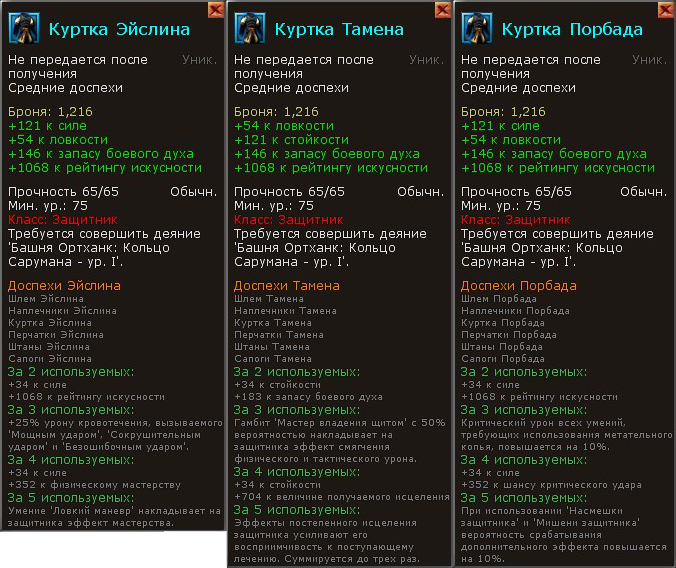This screenshot has width=676, height=568.
Task: Close the Куртка Эйслина tooltip
Action: tap(216, 9)
